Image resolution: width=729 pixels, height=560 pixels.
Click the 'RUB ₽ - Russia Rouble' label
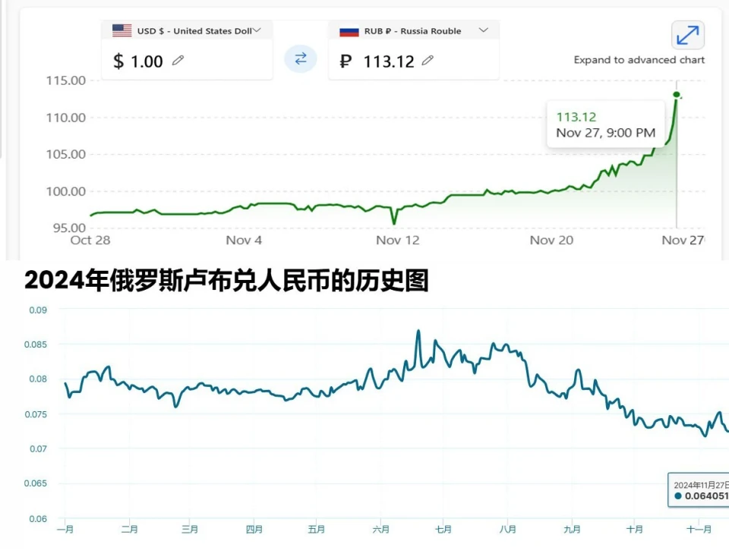click(x=413, y=31)
